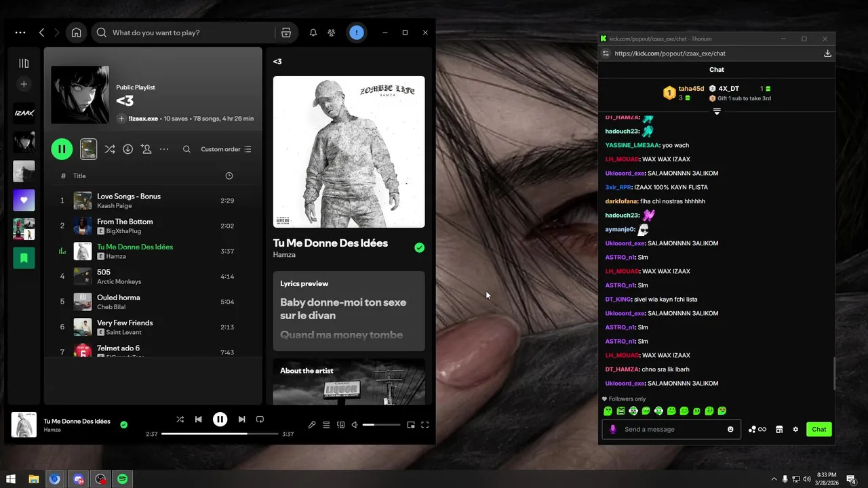
Task: Toggle shuffle next to playlist cover
Action: point(109,149)
